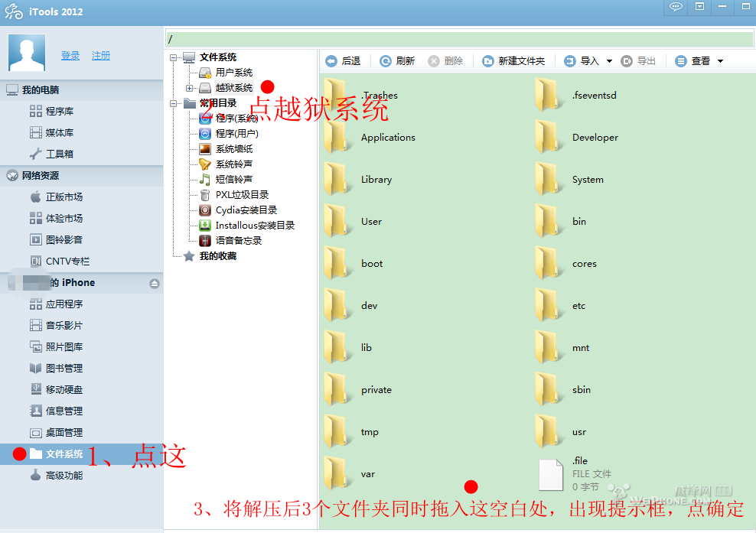Screen dimensions: 756x533
Task: Select the User folder
Action: 354,222
